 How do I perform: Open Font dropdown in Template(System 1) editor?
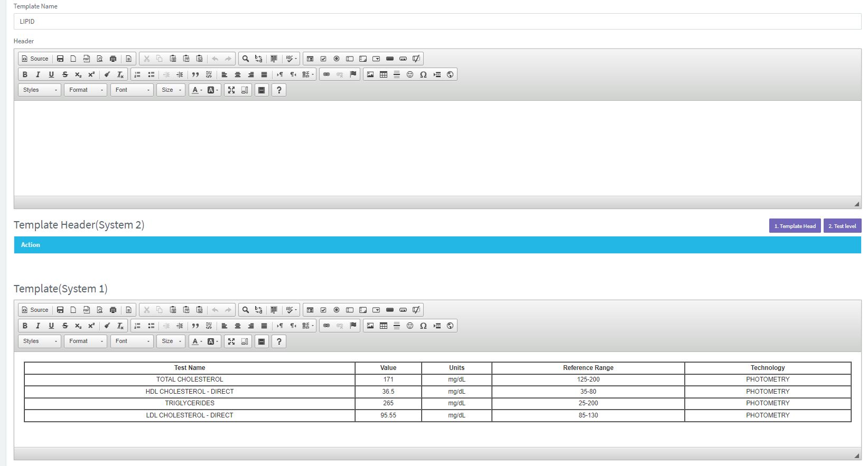[x=132, y=341]
